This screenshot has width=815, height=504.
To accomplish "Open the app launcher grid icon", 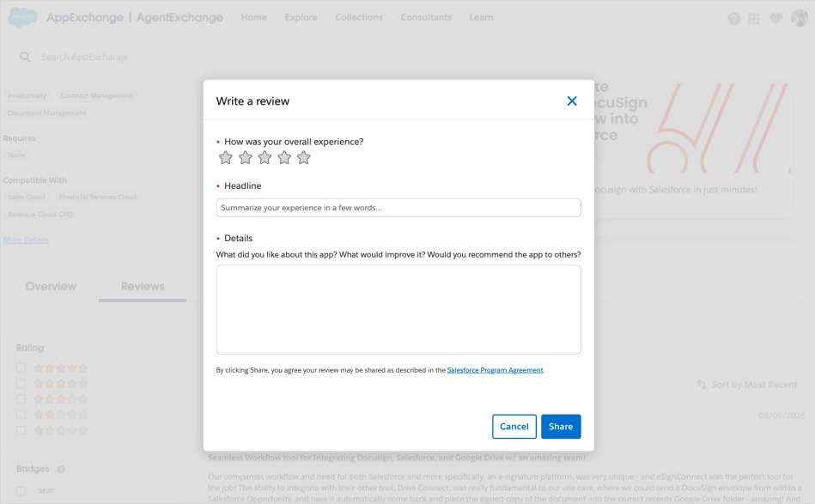I will (x=754, y=19).
